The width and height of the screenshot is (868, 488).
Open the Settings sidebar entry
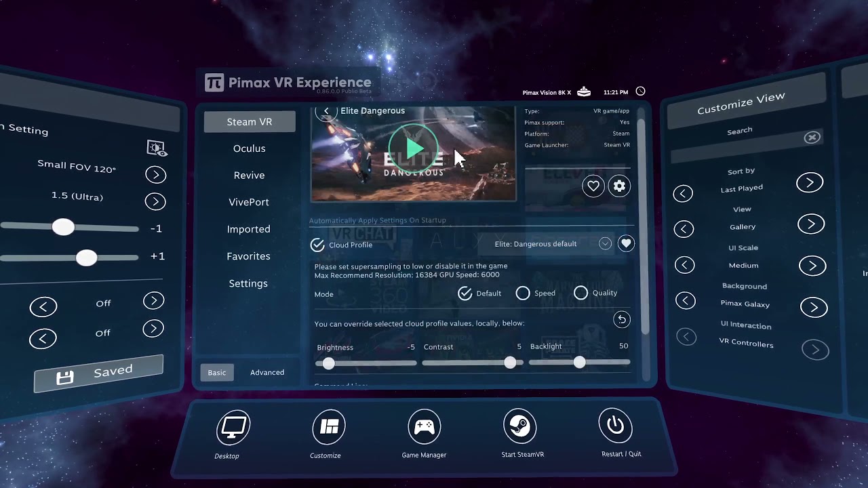248,283
